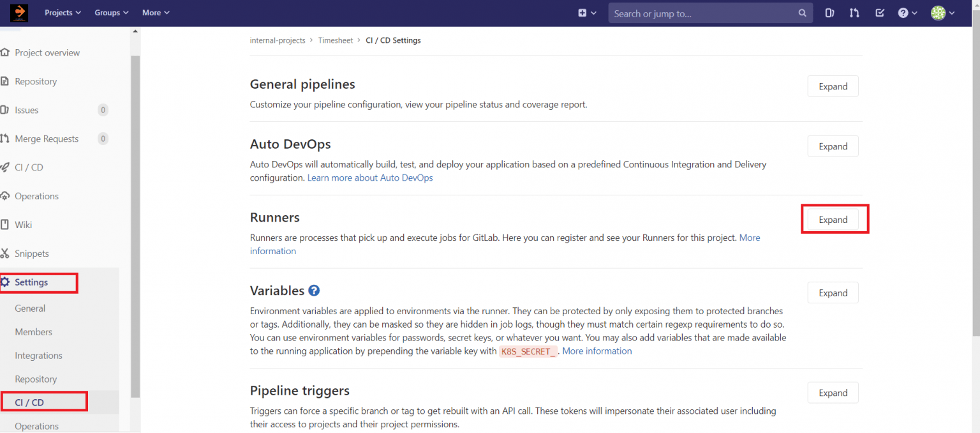980x433 pixels.
Task: Open the More dropdown menu
Action: pyautogui.click(x=156, y=13)
